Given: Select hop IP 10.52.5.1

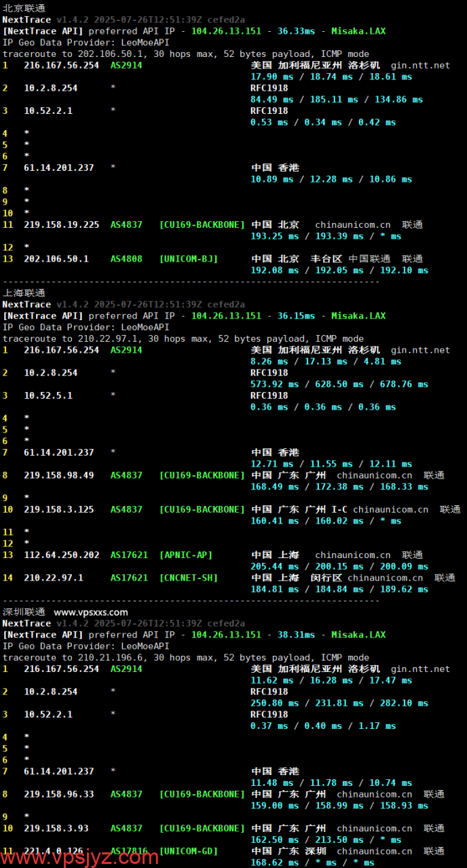Looking at the screenshot, I should (x=48, y=395).
